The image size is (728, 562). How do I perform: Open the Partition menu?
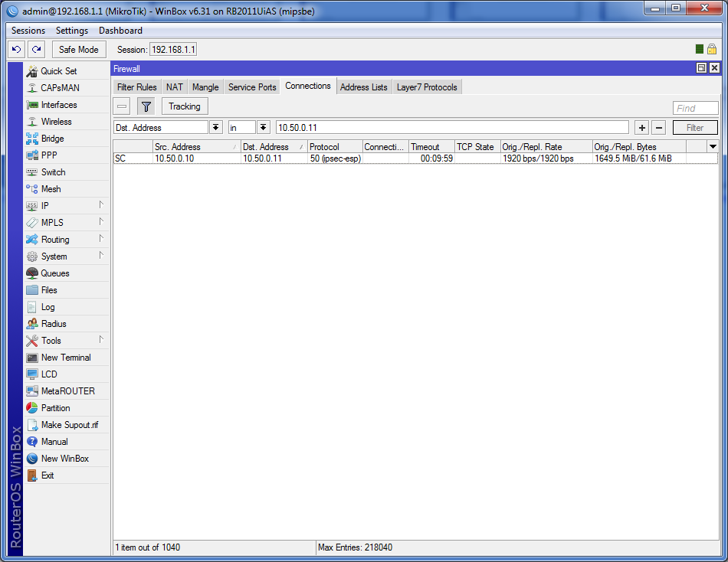pos(67,408)
